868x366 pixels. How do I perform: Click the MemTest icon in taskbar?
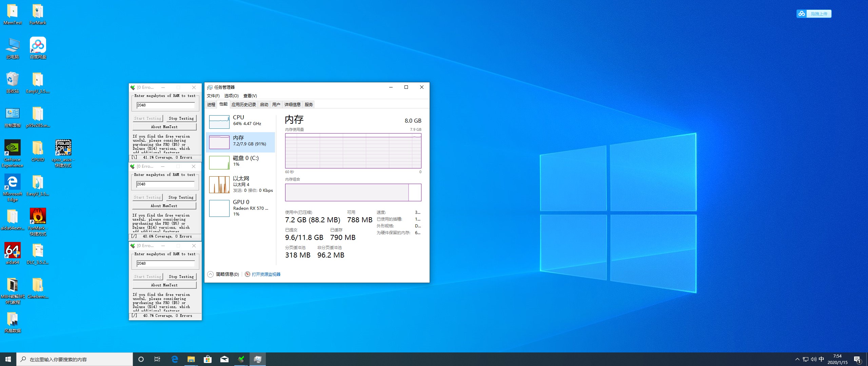tap(241, 359)
